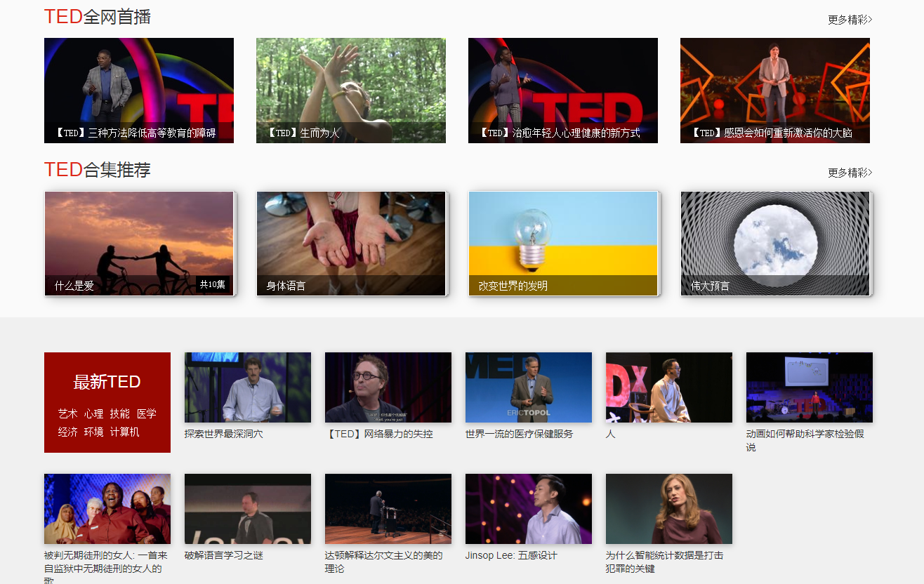This screenshot has height=584, width=924.
Task: Click the 'TED全网首播' section heading
Action: [98, 17]
